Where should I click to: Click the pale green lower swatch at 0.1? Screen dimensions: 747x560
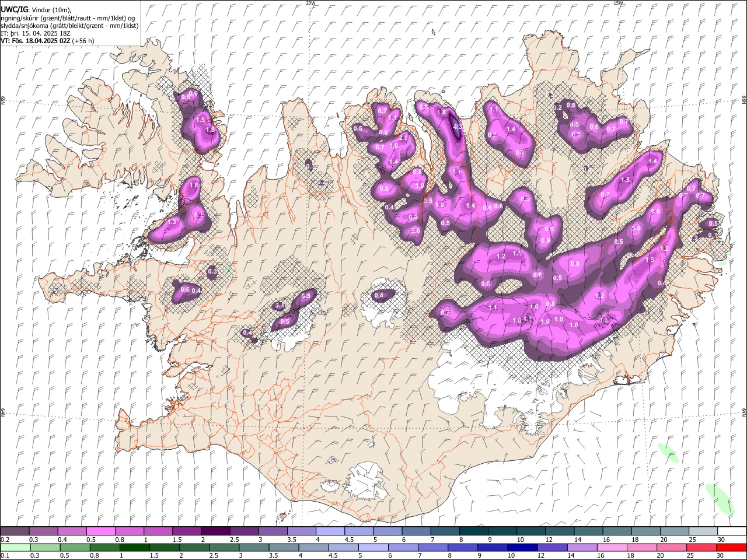point(16,547)
